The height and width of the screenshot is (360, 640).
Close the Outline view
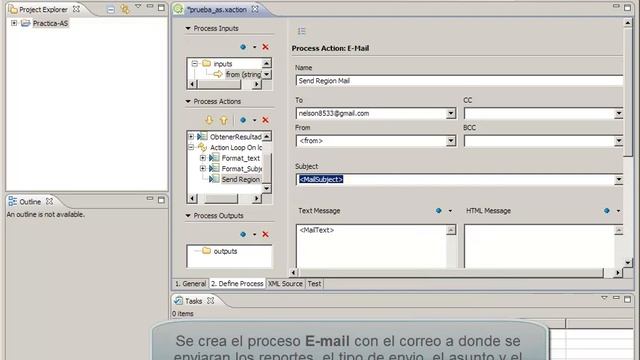point(49,201)
